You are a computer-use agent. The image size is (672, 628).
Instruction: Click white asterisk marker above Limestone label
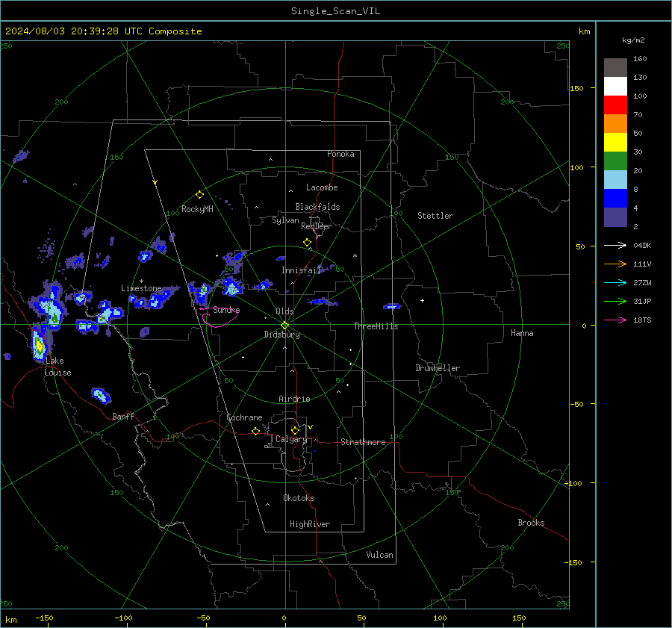coord(141,282)
